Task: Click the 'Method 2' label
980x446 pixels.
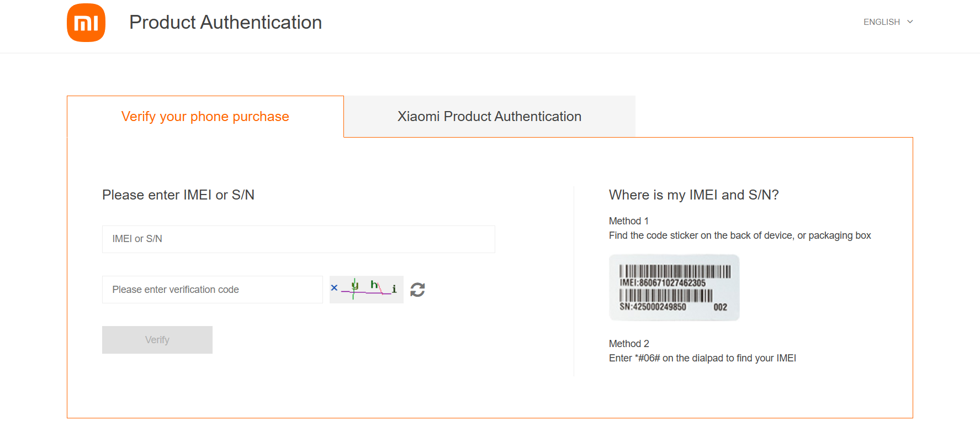Action: point(629,344)
